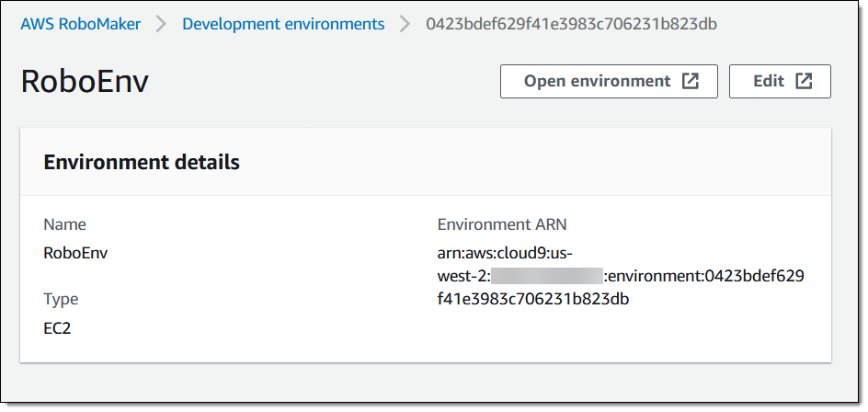Click the Type field label

click(x=61, y=299)
